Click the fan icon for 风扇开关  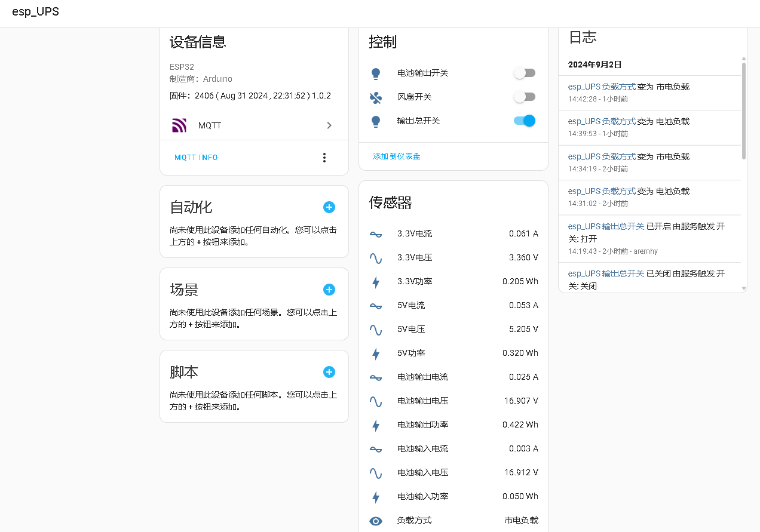pos(376,97)
